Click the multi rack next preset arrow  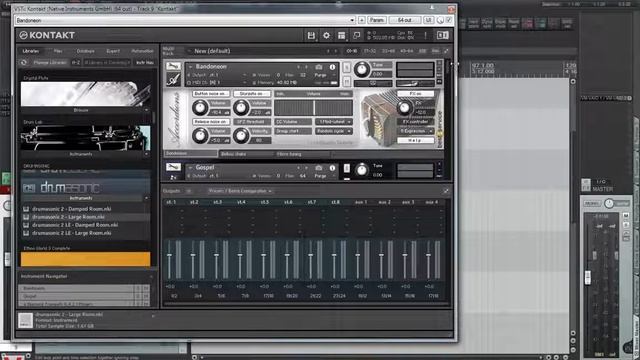click(x=336, y=51)
